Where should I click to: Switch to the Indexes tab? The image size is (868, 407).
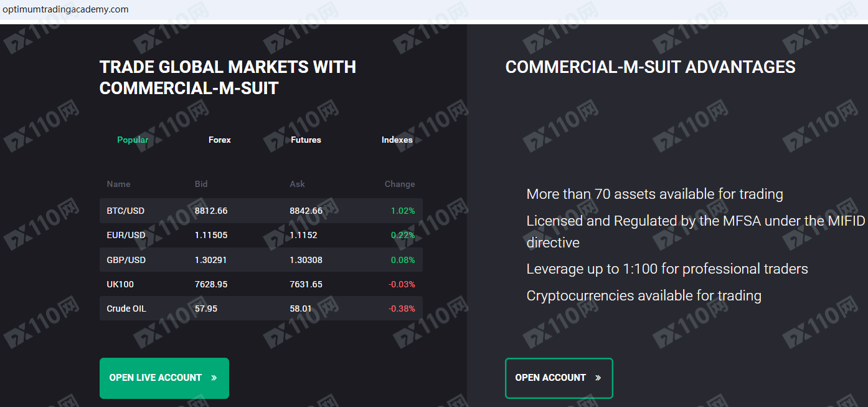click(397, 140)
